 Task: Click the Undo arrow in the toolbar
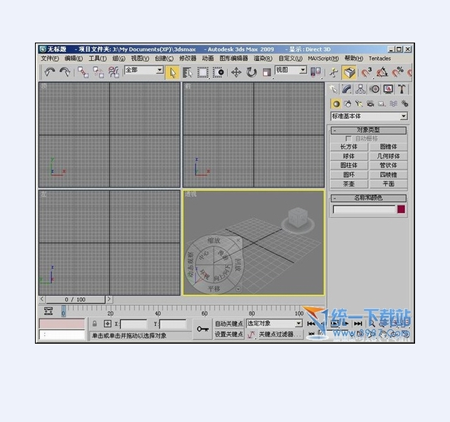pyautogui.click(x=50, y=72)
